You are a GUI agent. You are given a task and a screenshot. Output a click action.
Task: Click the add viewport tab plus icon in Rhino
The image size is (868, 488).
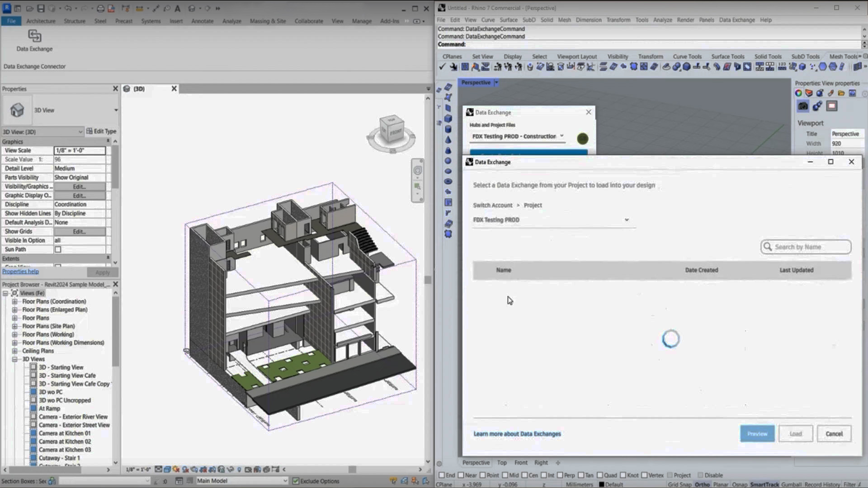558,463
